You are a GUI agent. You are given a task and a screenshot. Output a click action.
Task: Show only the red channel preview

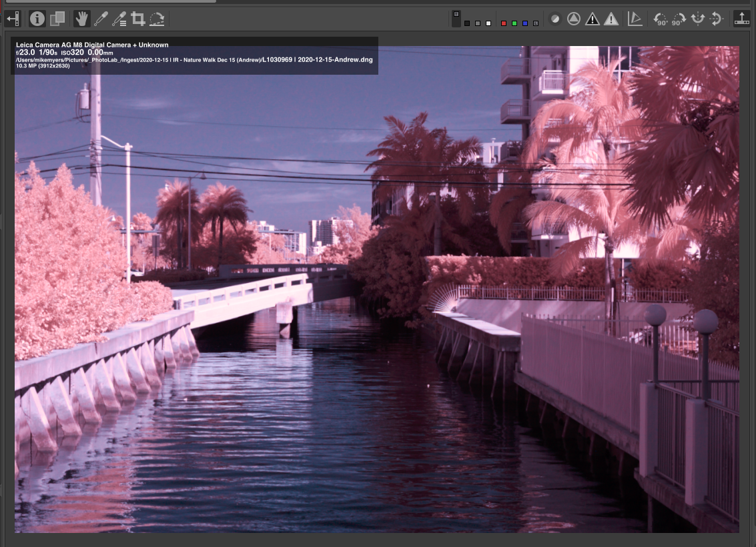click(x=504, y=23)
